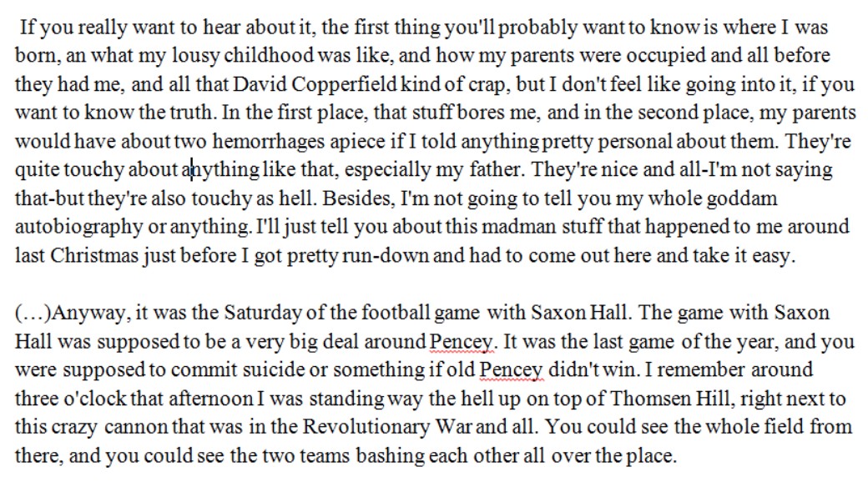Viewport: 868px width, 487px height.
Task: Click the word "hemorrhages" in first paragraph
Action: click(269, 142)
